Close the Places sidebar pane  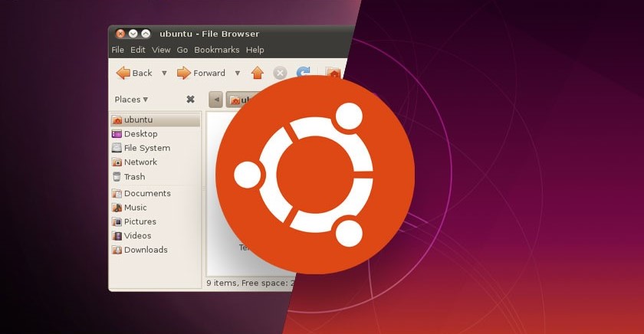tap(190, 100)
